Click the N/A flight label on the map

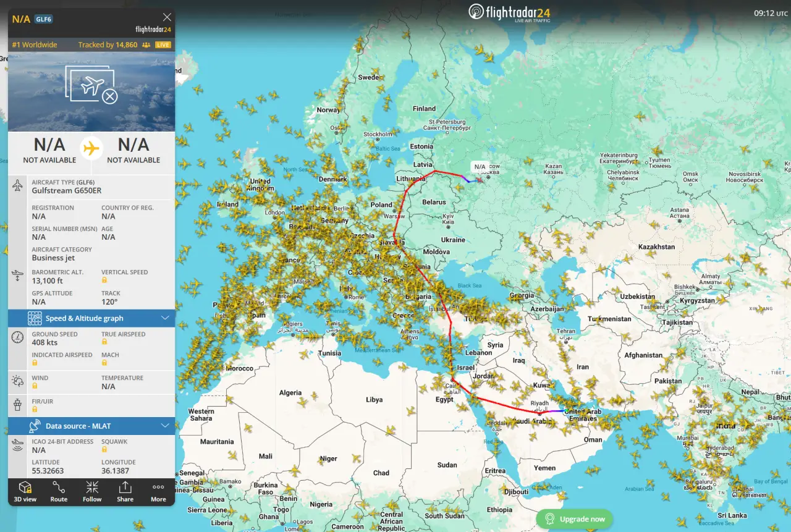[x=480, y=167]
